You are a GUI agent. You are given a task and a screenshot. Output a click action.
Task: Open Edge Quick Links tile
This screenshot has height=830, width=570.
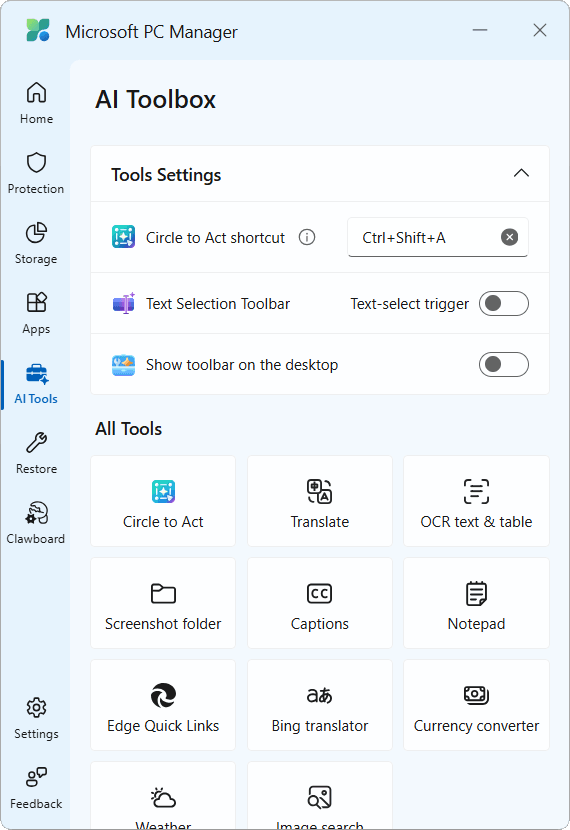pos(163,705)
